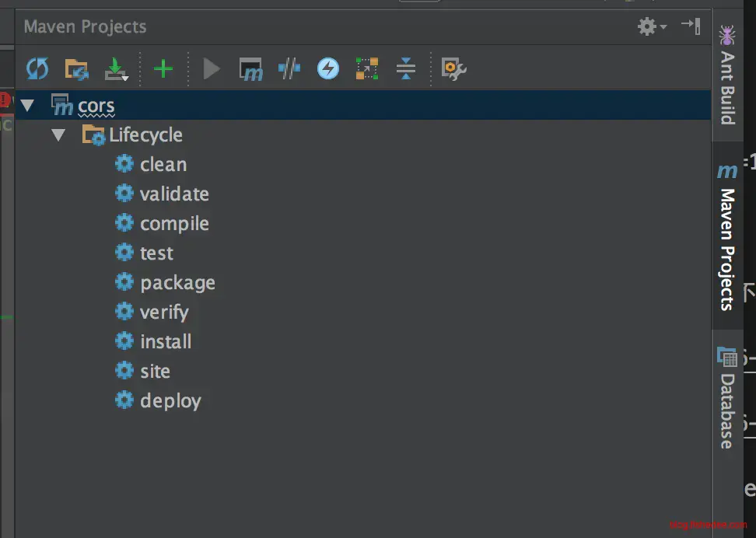Click the Reimport All Maven Projects icon
This screenshot has height=538, width=756.
37,69
